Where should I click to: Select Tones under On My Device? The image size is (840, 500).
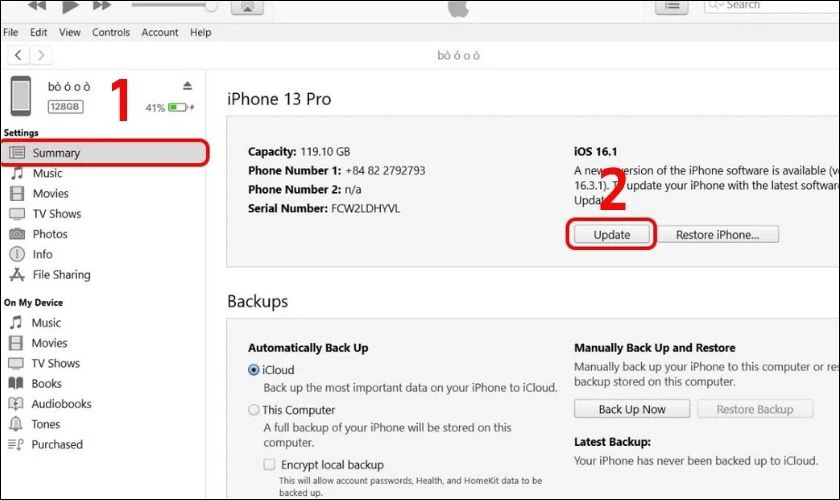point(46,424)
